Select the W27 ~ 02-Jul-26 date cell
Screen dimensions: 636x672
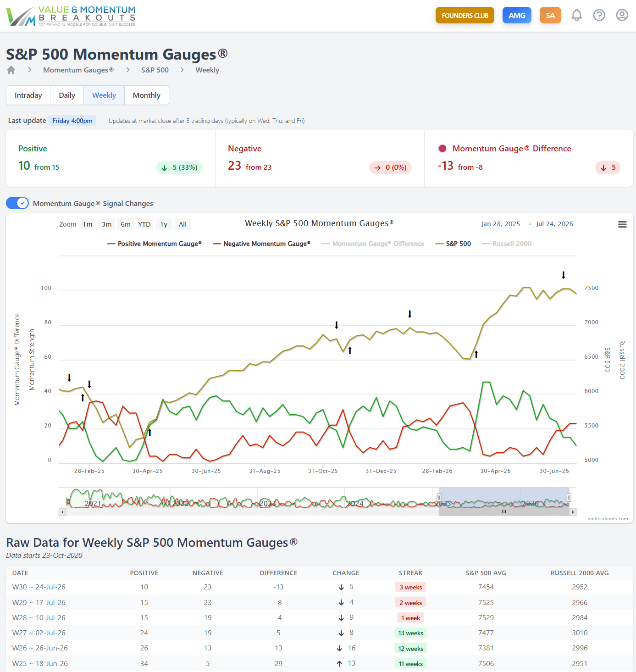39,633
